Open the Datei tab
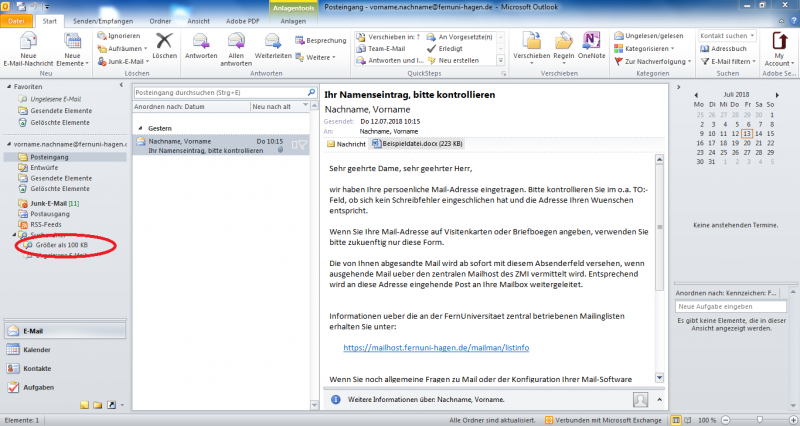Image resolution: width=800 pixels, height=426 pixels. click(16, 21)
